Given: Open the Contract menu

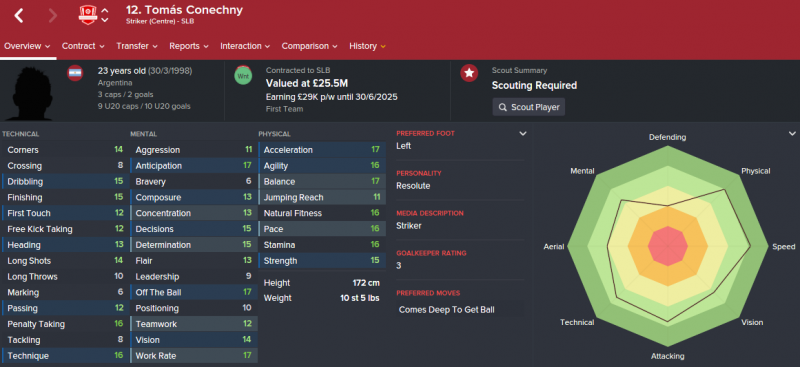Looking at the screenshot, I should (83, 46).
